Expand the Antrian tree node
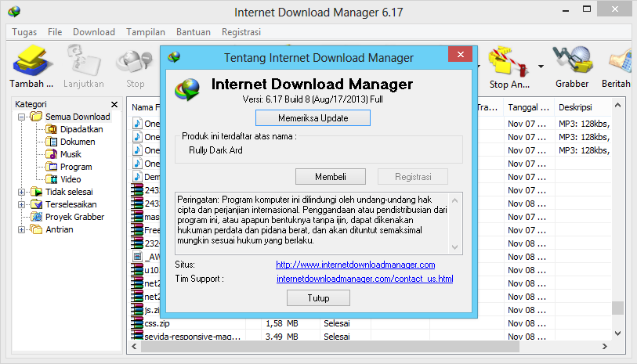637x364 pixels. click(x=21, y=229)
